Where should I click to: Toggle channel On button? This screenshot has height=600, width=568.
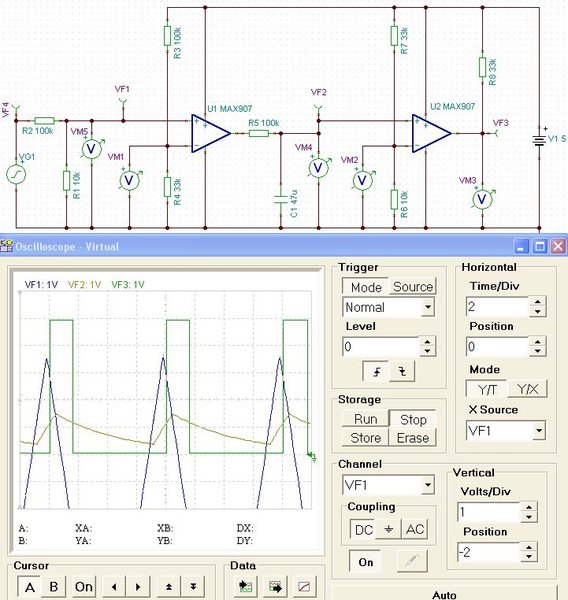tap(366, 562)
